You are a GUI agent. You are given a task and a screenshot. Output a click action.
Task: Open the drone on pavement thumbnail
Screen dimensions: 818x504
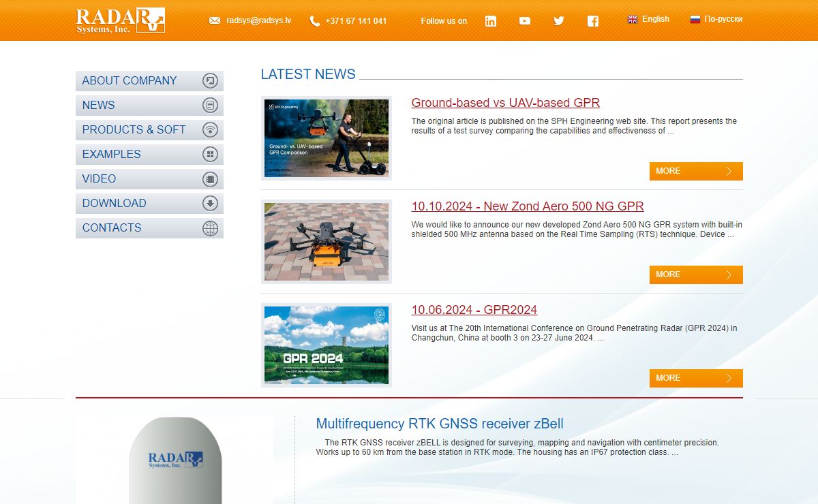click(327, 242)
